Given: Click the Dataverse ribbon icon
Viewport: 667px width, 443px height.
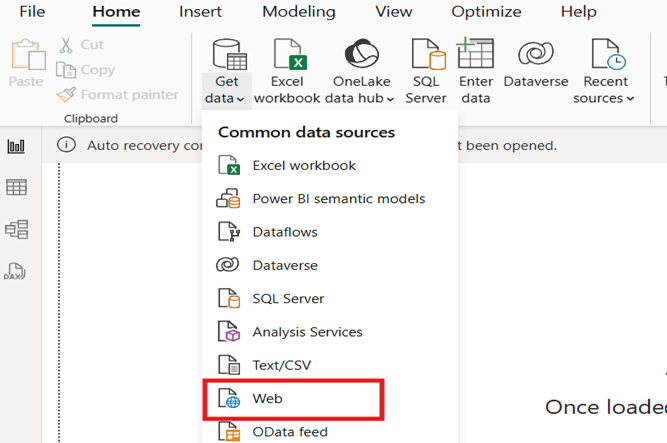Looking at the screenshot, I should pos(536,54).
